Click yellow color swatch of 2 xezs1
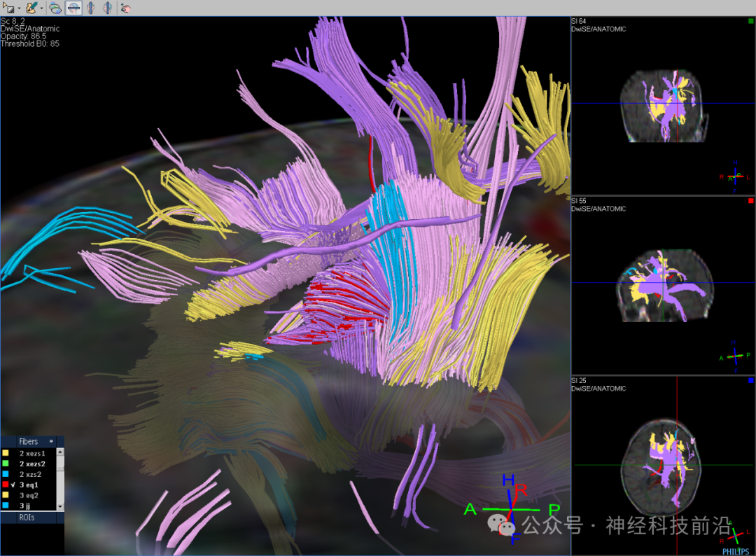Screen dimensions: 756x556 (x=6, y=453)
